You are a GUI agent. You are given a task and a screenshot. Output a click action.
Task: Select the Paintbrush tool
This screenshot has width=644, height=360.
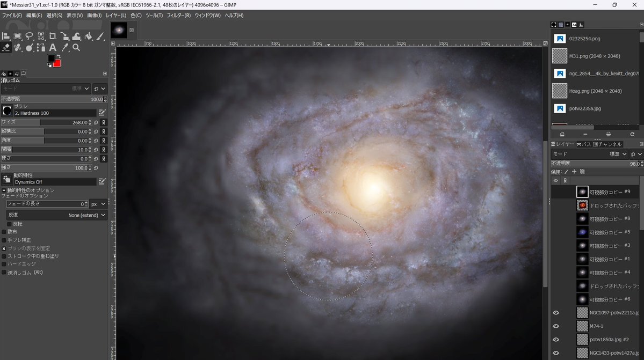pos(100,36)
